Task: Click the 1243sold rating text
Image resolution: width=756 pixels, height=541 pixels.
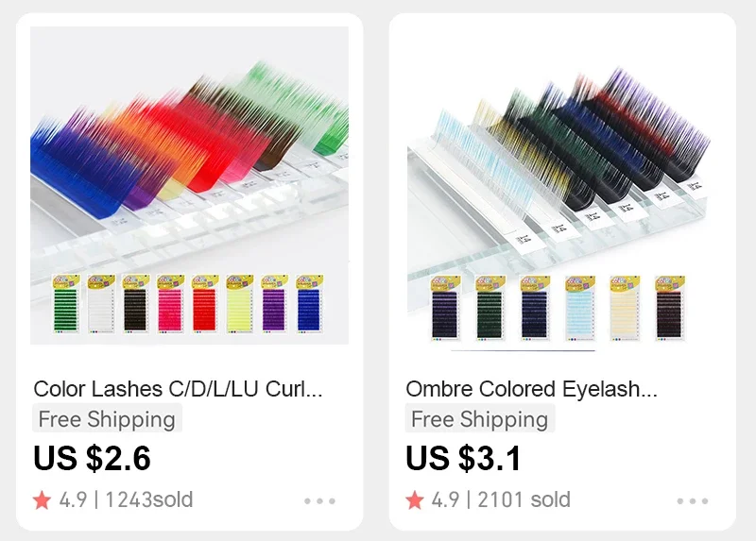Action: click(149, 500)
